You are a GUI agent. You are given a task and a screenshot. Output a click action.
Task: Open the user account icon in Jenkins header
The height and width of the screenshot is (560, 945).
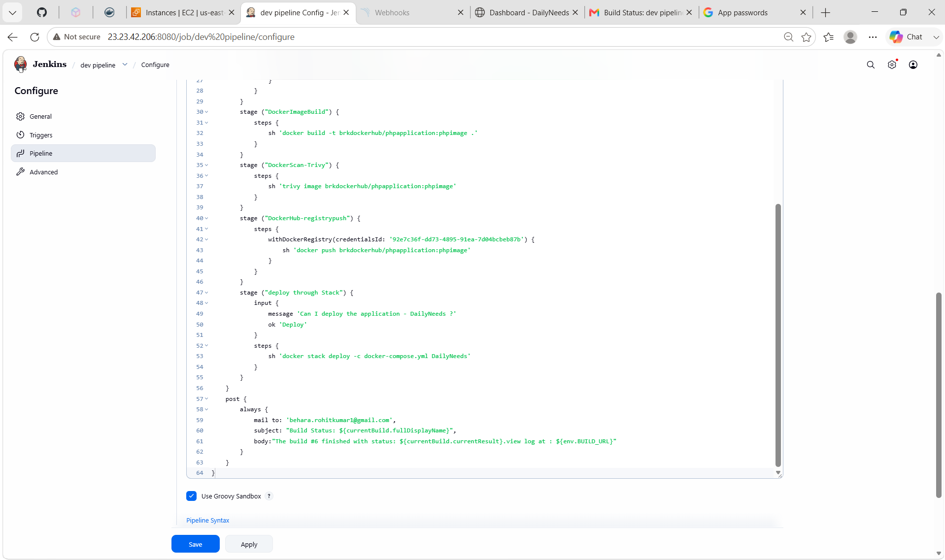pos(913,65)
